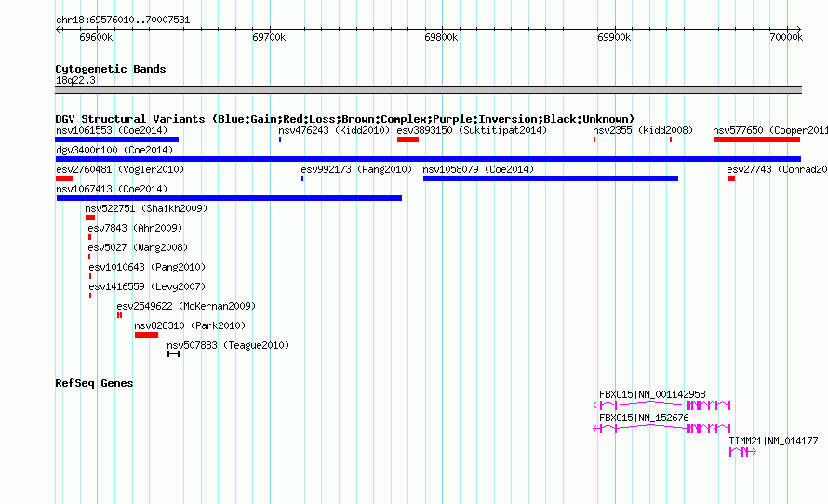Click the TIMM21|NM_014177 gene glyph
This screenshot has width=828, height=504.
pyautogui.click(x=743, y=452)
